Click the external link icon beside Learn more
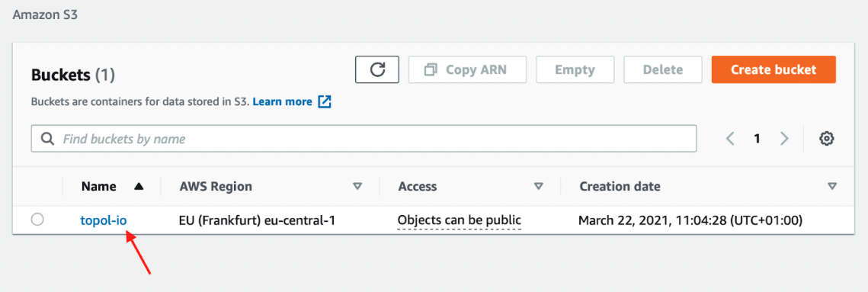Viewport: 868px width, 292px height. pyautogui.click(x=325, y=102)
